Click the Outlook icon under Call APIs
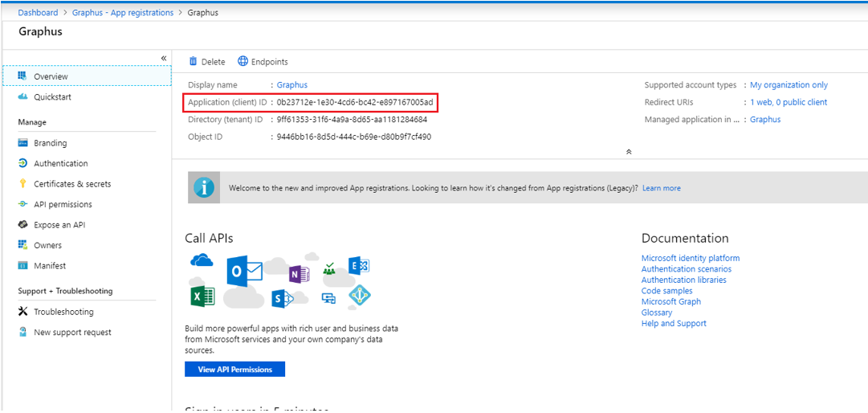The height and width of the screenshot is (413, 868). coord(243,272)
